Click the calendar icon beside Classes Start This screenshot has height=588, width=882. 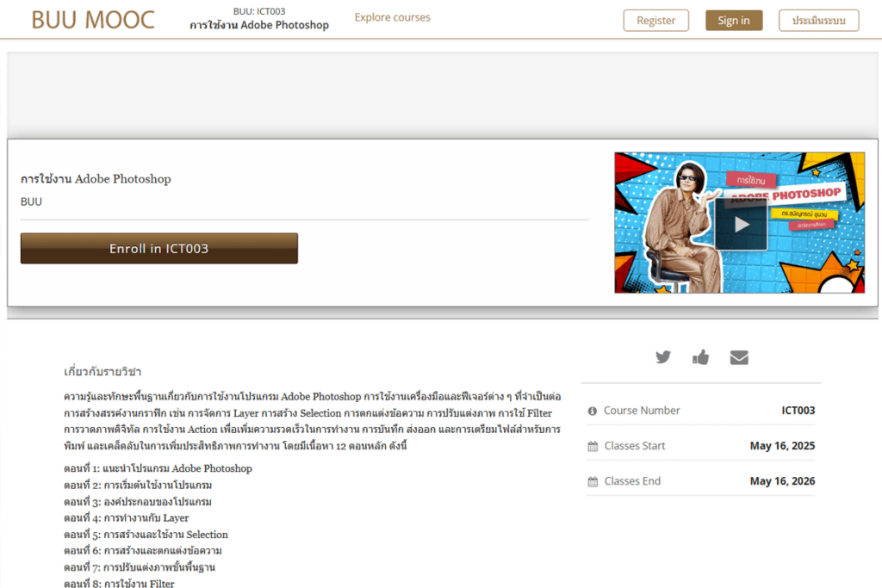[x=593, y=447]
